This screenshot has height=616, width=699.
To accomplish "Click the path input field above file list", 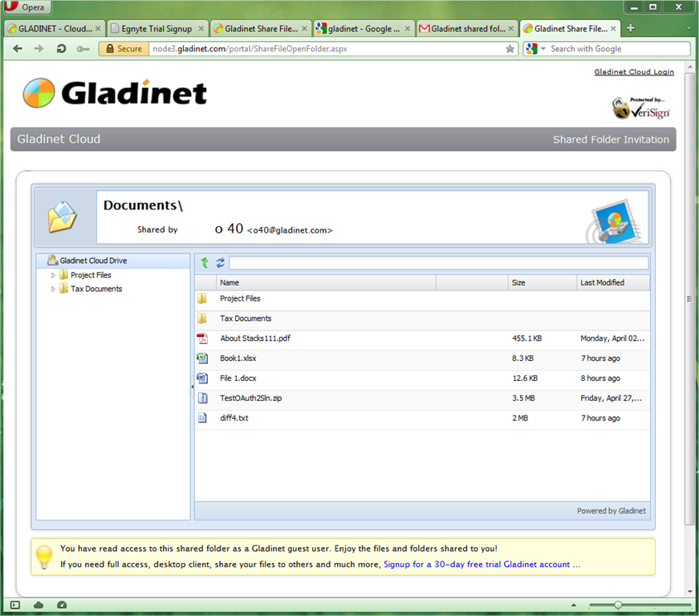I will point(439,263).
